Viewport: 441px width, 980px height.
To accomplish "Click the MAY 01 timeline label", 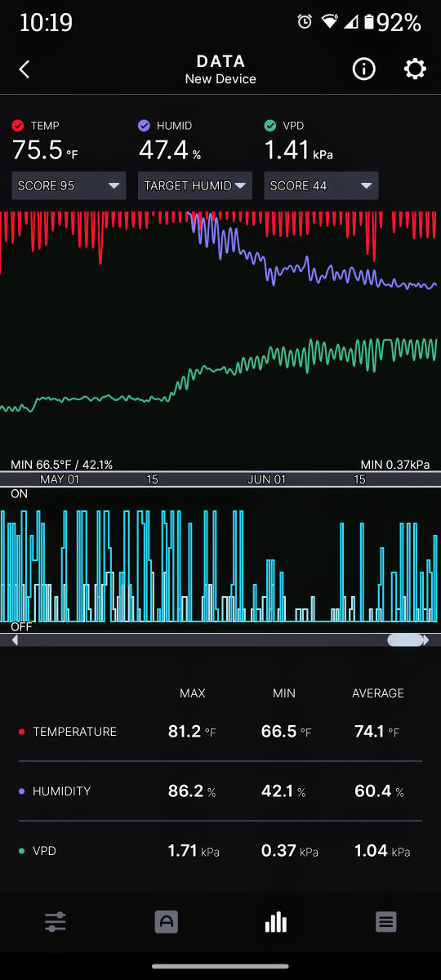I will (x=60, y=479).
